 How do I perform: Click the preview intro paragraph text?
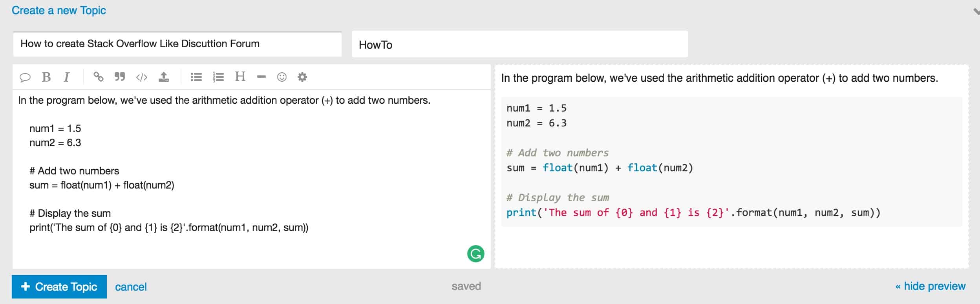(x=719, y=78)
